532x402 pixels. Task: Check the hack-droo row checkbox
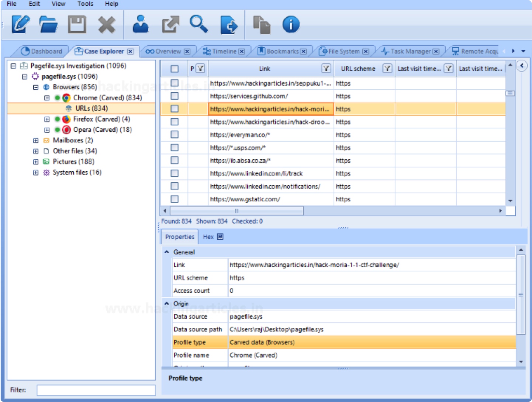point(175,122)
